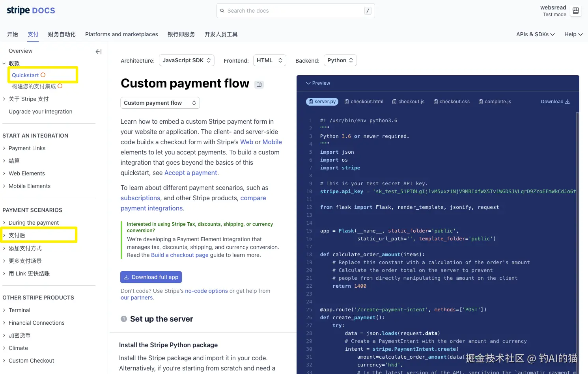This screenshot has height=374, width=588.
Task: Open the Frontend HTML dropdown
Action: coord(269,60)
